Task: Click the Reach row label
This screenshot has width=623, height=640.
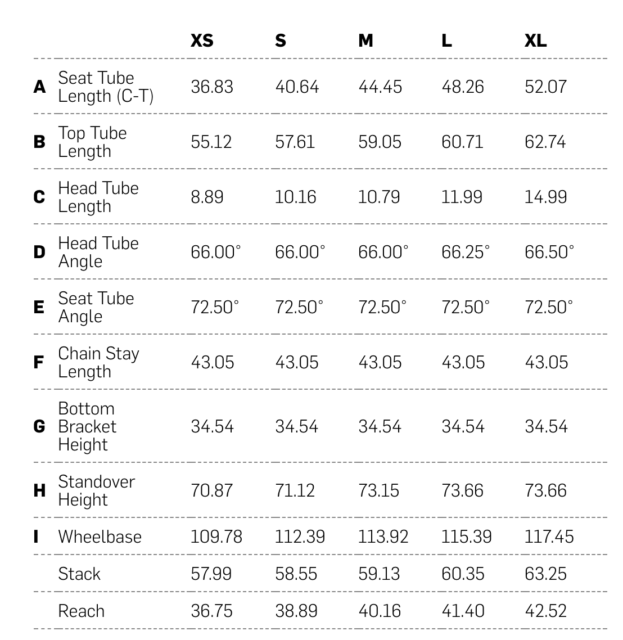Action: (81, 610)
